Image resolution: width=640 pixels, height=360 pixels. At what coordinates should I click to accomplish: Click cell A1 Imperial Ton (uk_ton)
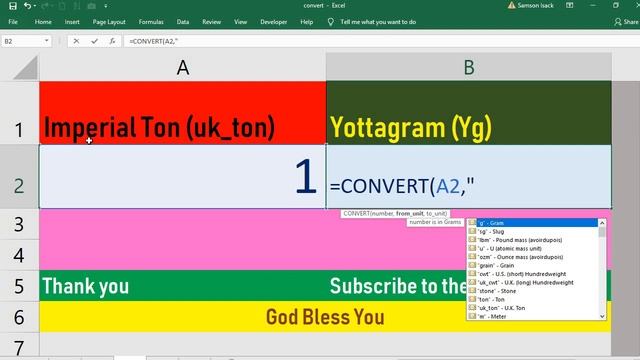point(183,113)
